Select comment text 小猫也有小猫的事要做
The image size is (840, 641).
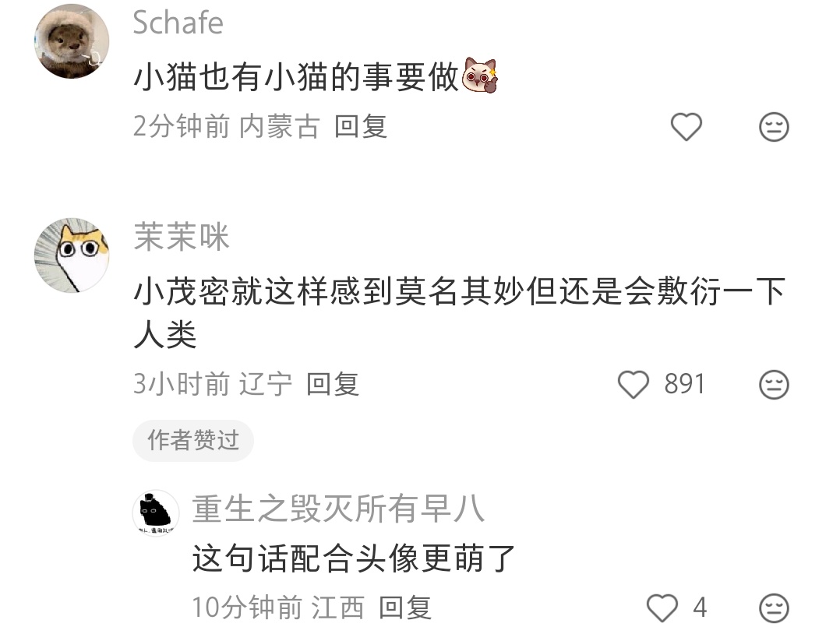tap(297, 76)
